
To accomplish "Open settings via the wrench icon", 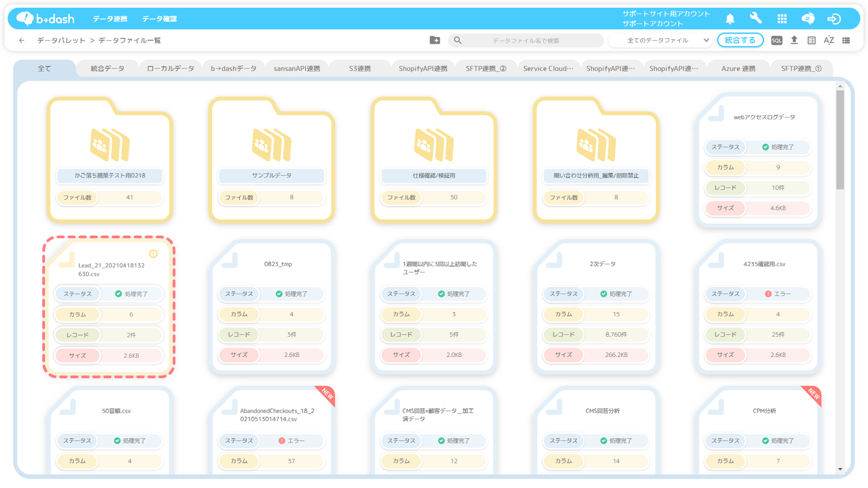I will (755, 18).
